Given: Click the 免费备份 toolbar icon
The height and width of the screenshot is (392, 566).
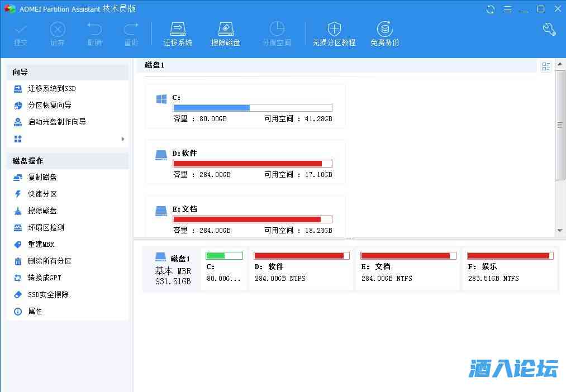Looking at the screenshot, I should (x=384, y=35).
